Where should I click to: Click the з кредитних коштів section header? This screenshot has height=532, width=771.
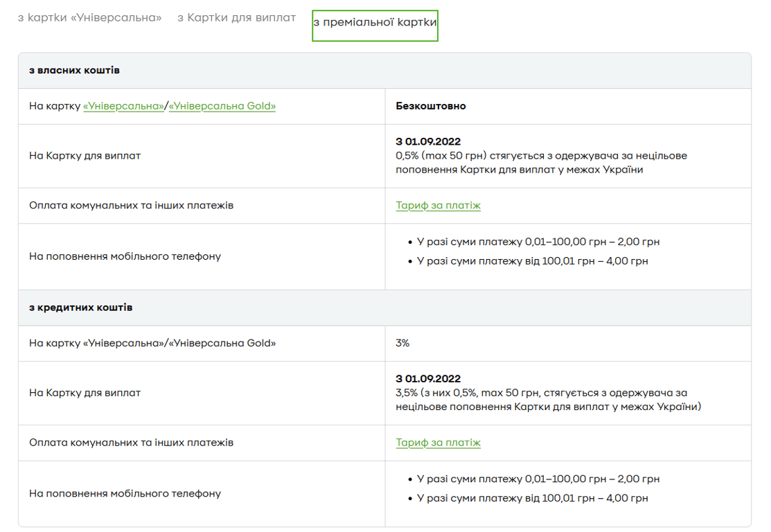pos(80,308)
